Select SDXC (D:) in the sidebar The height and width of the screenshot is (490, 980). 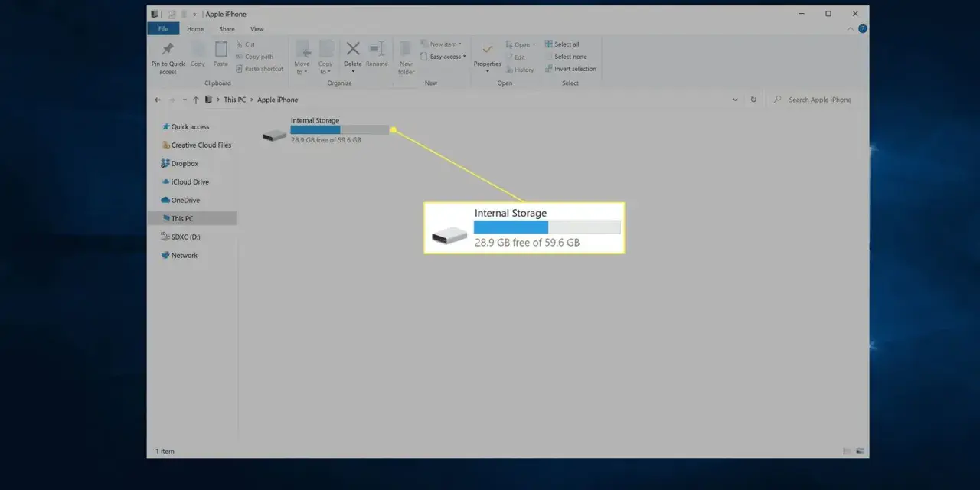click(181, 237)
